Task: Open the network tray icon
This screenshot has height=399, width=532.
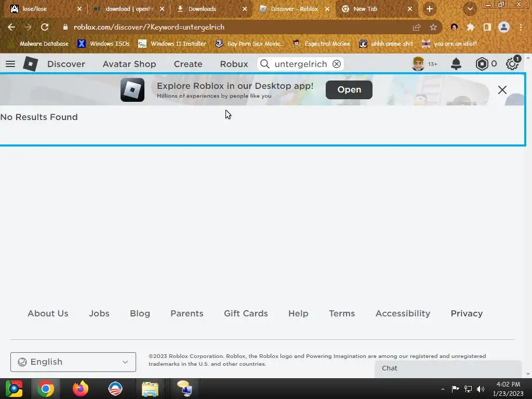Action: click(468, 389)
